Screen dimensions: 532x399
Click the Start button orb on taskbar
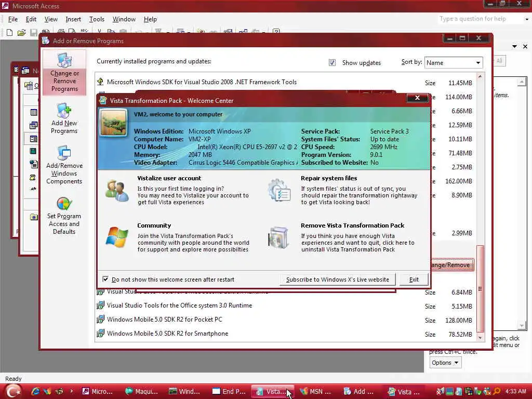pos(14,391)
